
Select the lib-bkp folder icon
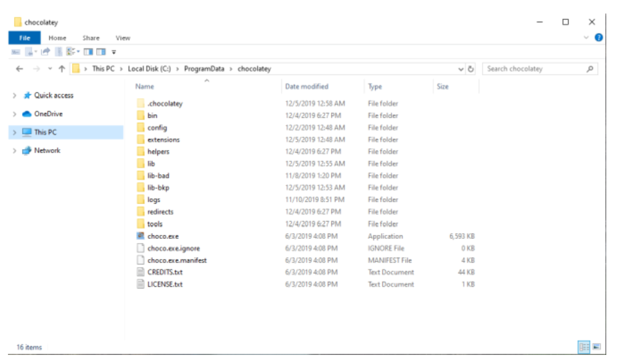[141, 188]
